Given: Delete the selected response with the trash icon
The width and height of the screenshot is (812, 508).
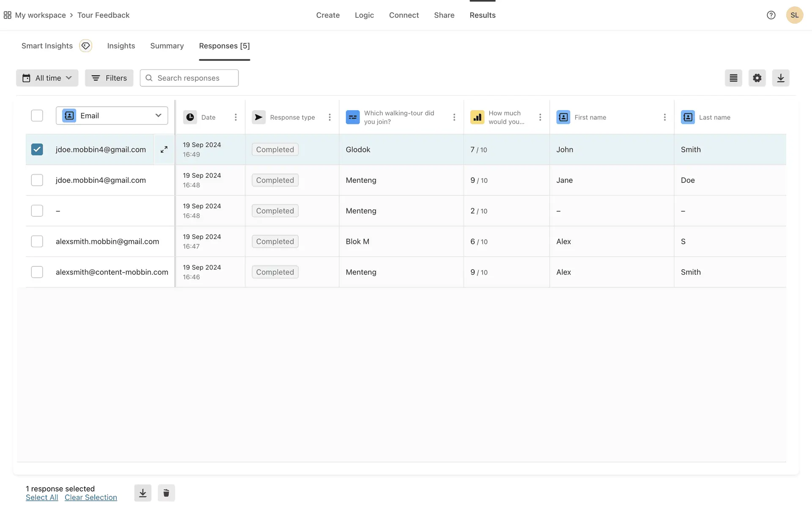Looking at the screenshot, I should coord(166,493).
